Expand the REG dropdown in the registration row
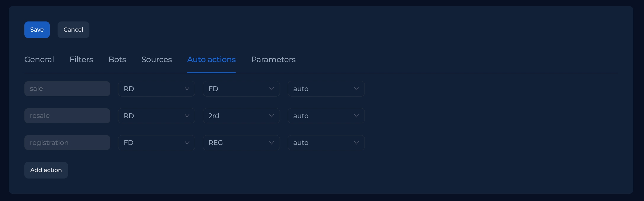The width and height of the screenshot is (644, 201). (x=241, y=143)
